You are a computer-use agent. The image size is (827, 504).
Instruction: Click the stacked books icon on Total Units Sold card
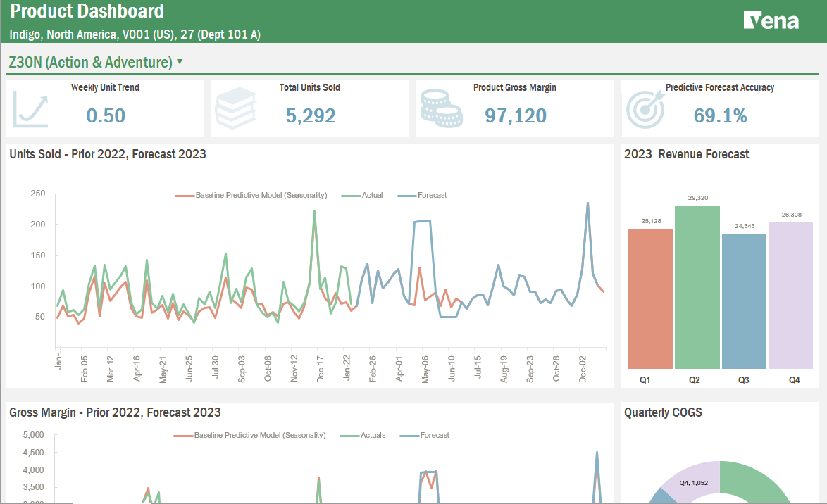pyautogui.click(x=236, y=108)
